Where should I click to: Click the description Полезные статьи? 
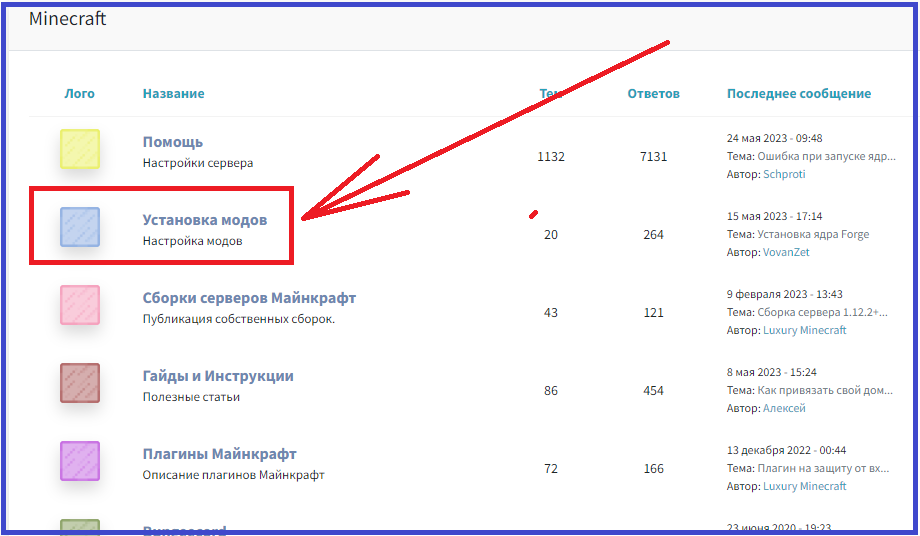(191, 397)
